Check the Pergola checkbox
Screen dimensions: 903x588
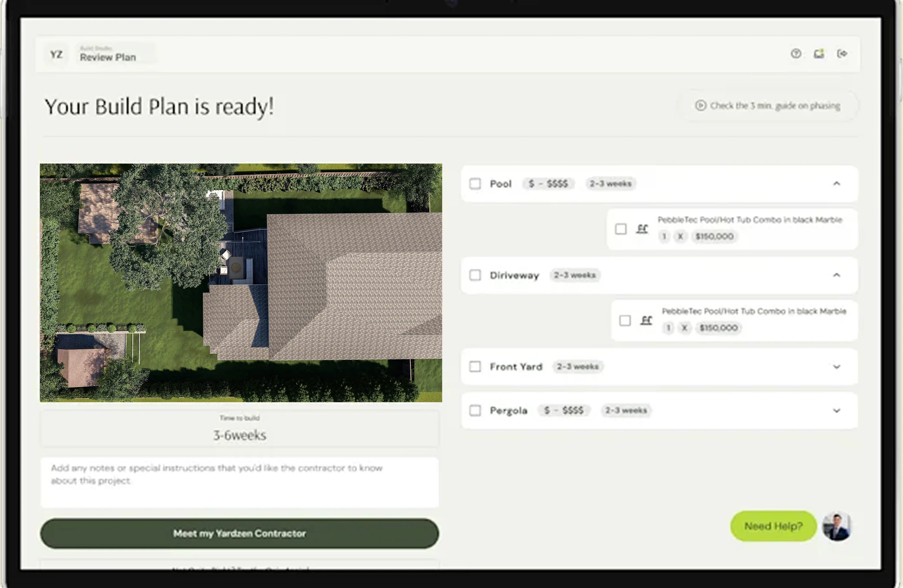point(475,410)
